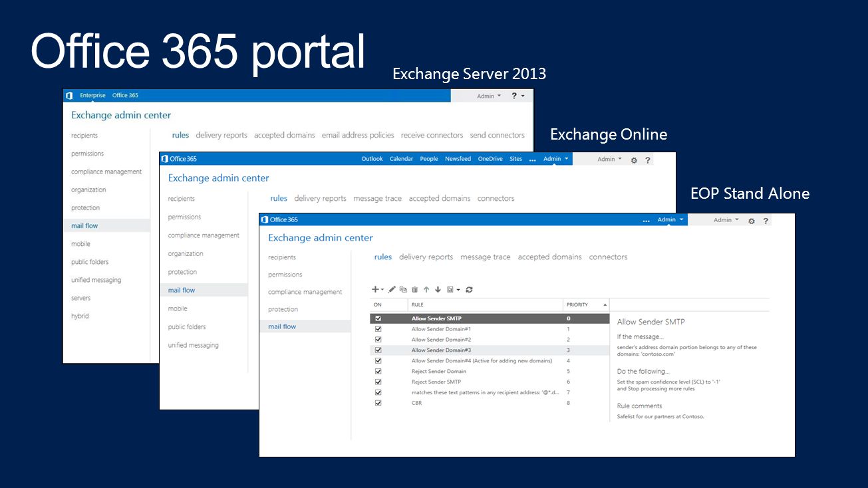Click Enterprise link in Exchange 2013 top bar
868x488 pixels.
[93, 96]
